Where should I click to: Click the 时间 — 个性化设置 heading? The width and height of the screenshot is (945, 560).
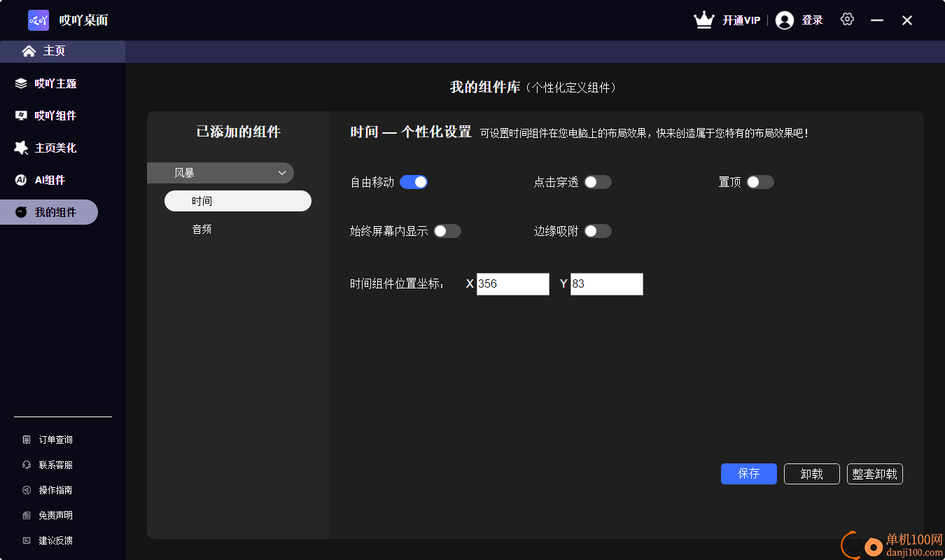(x=411, y=132)
